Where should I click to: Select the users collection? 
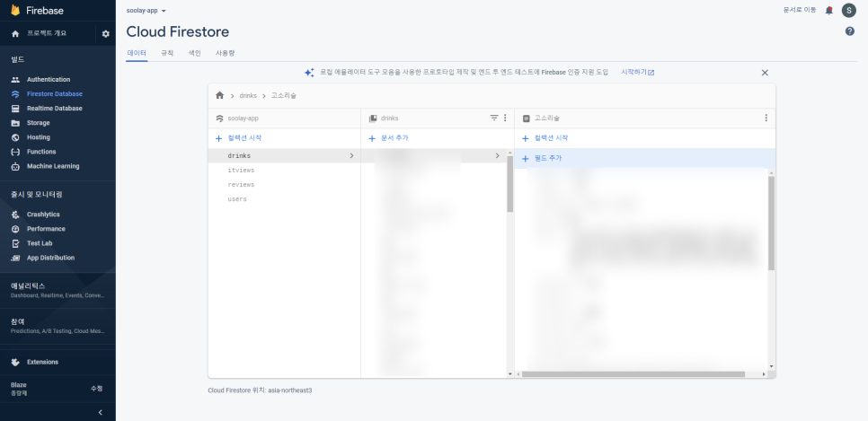(284, 199)
